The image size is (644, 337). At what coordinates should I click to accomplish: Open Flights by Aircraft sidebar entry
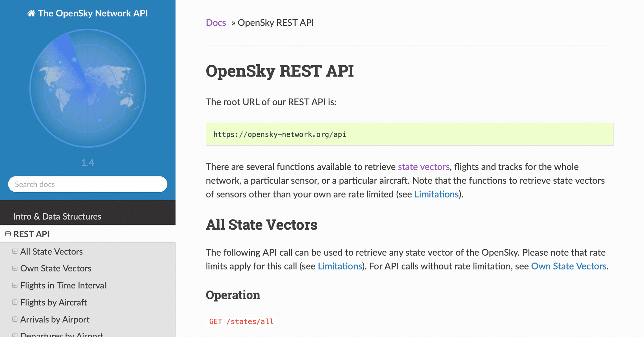53,303
